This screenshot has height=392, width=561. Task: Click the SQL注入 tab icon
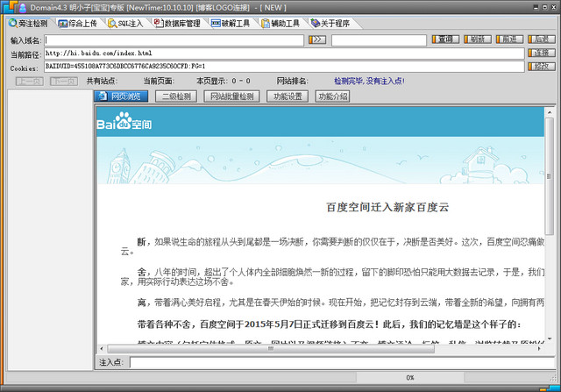tap(112, 24)
